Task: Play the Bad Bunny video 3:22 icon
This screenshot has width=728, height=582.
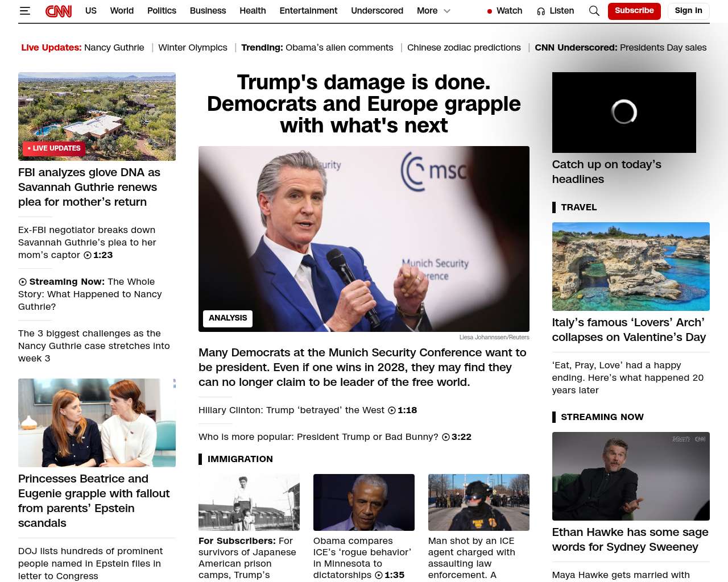Action: [446, 437]
